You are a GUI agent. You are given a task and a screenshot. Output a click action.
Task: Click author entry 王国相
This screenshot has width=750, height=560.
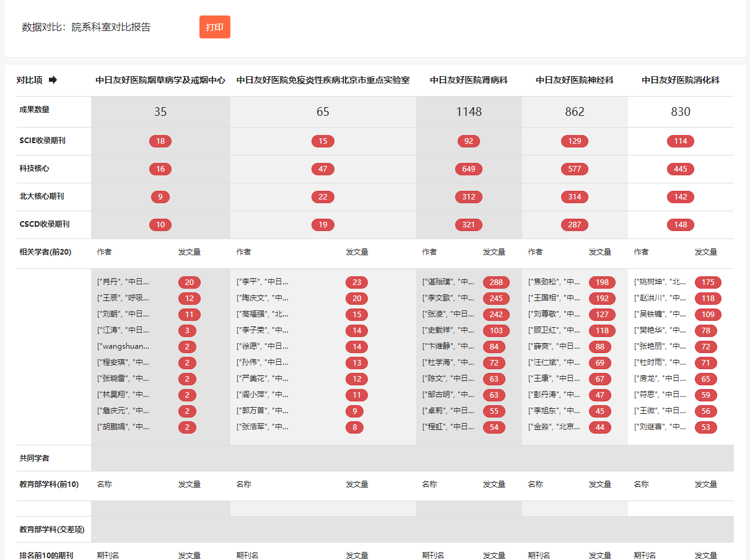(x=554, y=299)
